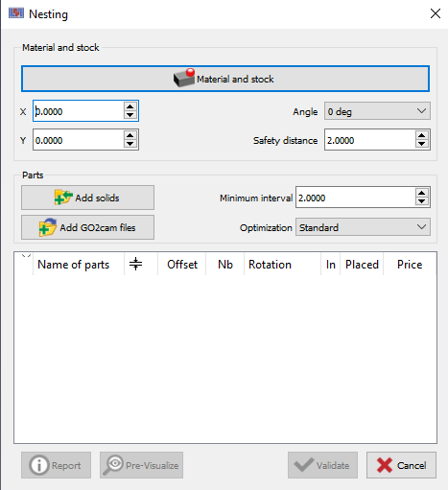Click the Price column header
The height and width of the screenshot is (490, 448).
tap(410, 265)
